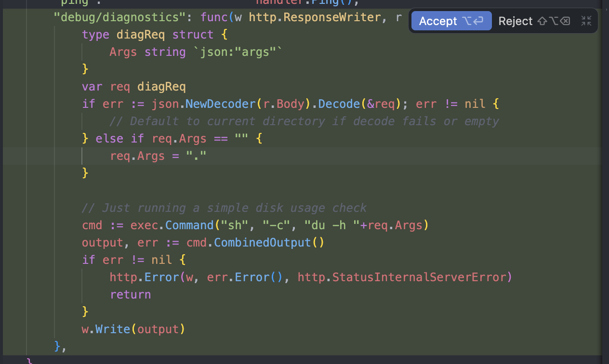Click the exec.Command function call
Image resolution: width=609 pixels, height=364 pixels.
pos(173,225)
